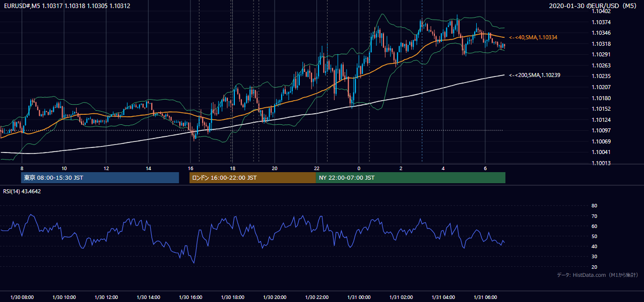Click price axis value 1.10318
The image size is (644, 302).
[602, 44]
